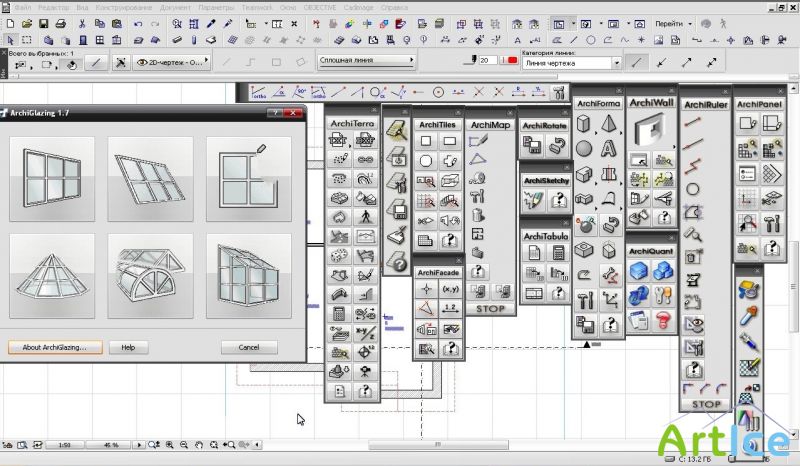Viewport: 800px width, 466px height.
Task: Open the edit glazing pencil icon
Action: [x=247, y=179]
